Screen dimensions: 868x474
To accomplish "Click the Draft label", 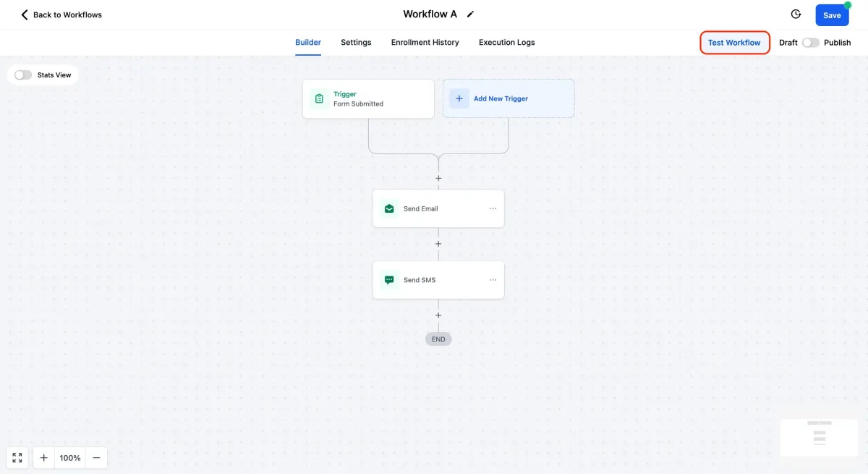I will pos(788,43).
